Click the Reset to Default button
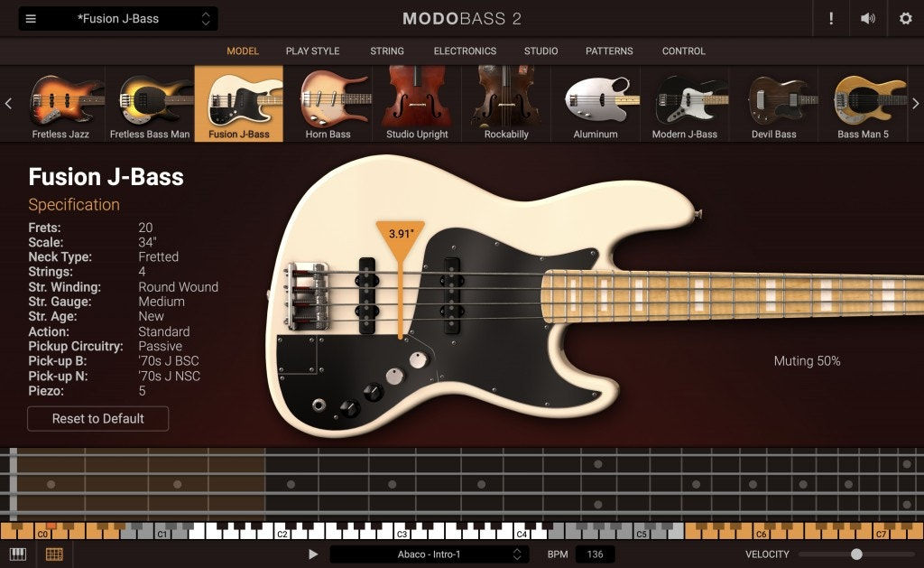 point(98,419)
